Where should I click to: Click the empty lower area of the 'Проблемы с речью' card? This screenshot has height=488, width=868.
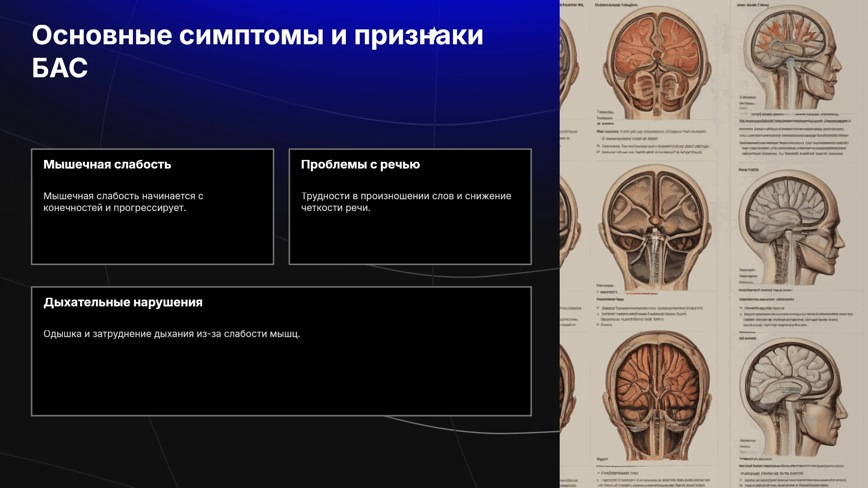tap(410, 239)
